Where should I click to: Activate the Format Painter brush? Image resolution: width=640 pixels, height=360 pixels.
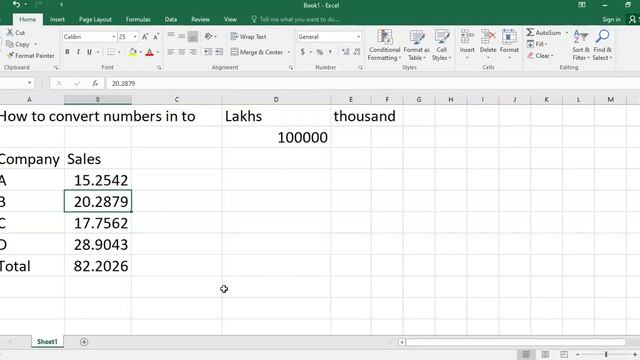coord(10,56)
